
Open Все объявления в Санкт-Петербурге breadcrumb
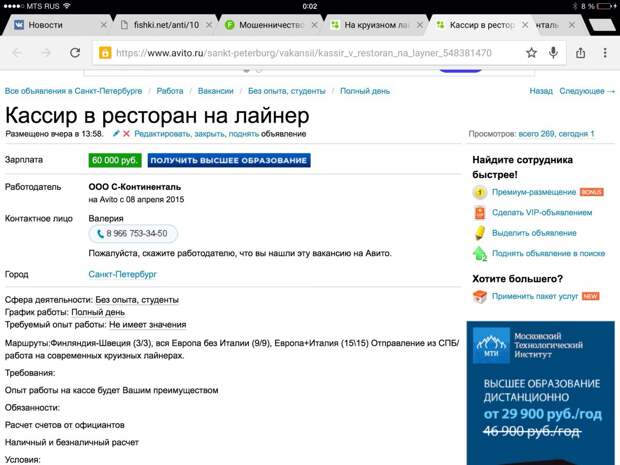[x=73, y=91]
